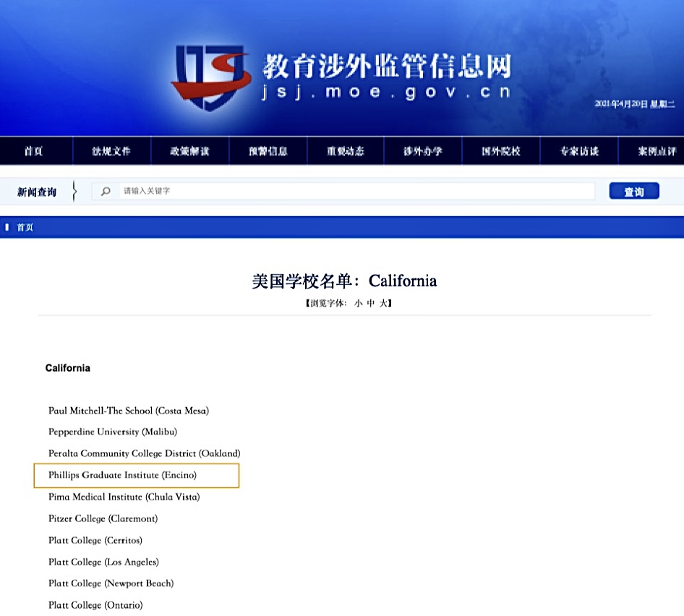Select Pepperdine University (Malibu) entry
The image size is (684, 616).
click(113, 432)
